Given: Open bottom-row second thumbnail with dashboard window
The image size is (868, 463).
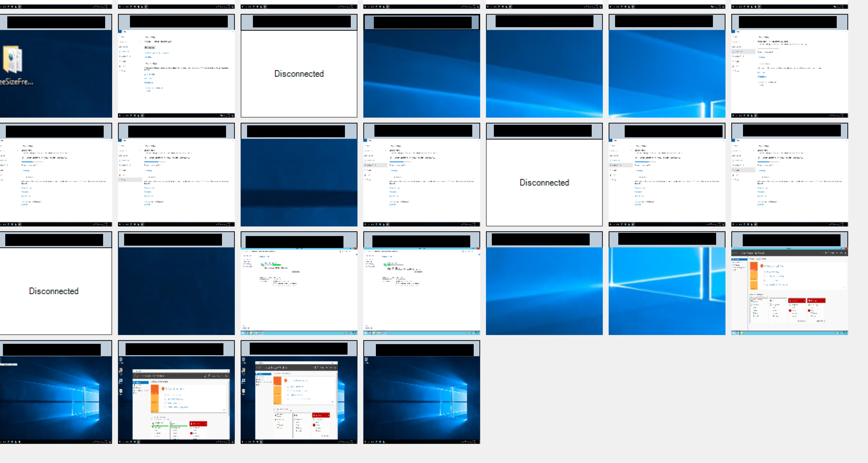Looking at the screenshot, I should tap(176, 399).
